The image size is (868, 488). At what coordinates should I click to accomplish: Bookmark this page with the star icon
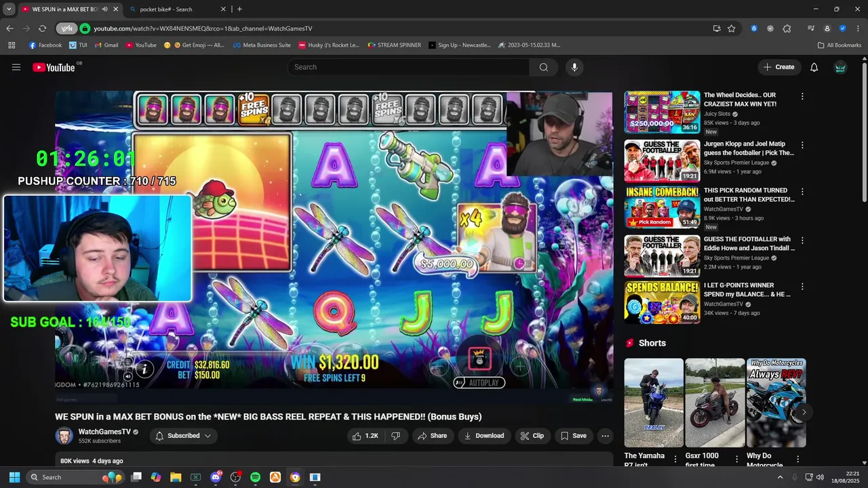pyautogui.click(x=731, y=28)
